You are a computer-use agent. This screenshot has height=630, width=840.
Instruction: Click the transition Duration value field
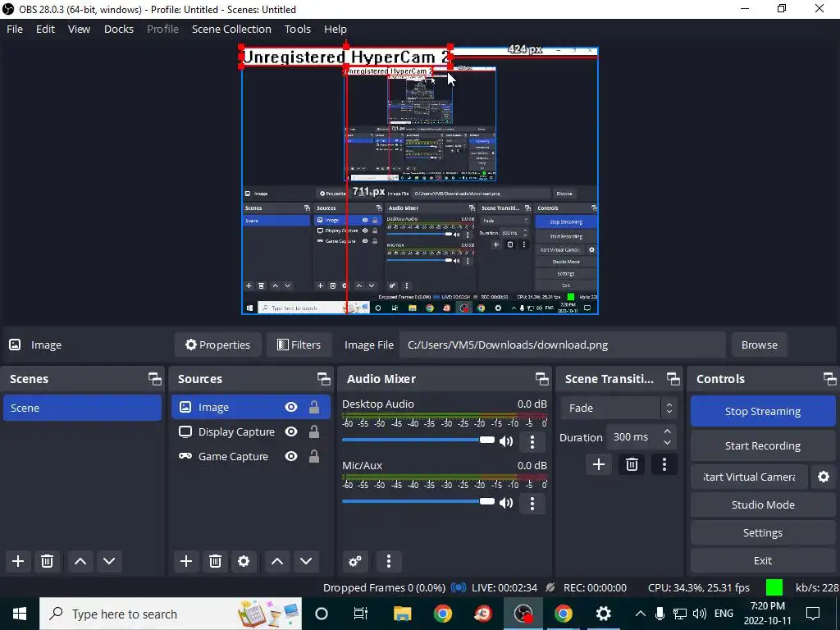coord(633,437)
